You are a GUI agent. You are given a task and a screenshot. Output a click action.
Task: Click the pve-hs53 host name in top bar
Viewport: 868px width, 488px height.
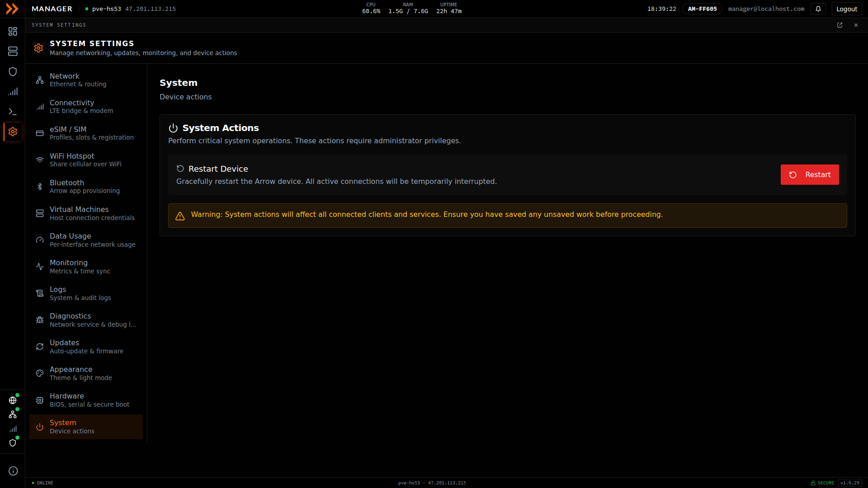[106, 9]
